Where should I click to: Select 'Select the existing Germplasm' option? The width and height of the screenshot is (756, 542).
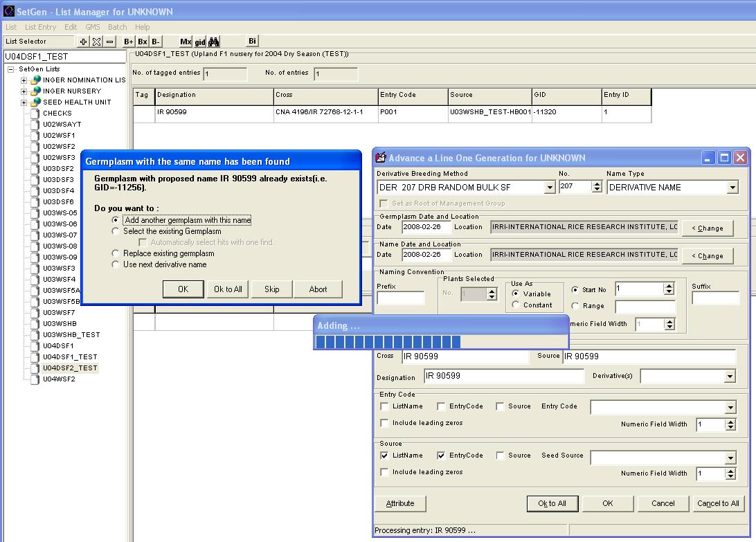click(115, 231)
